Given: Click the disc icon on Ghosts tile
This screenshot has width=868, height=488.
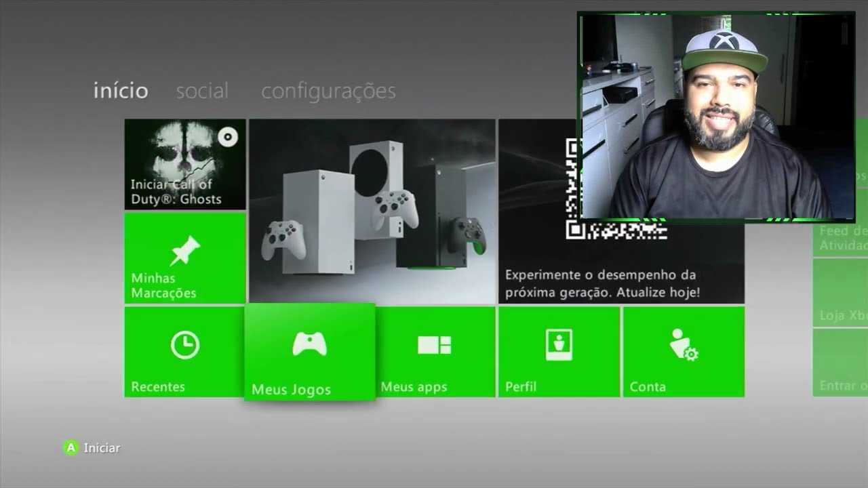Looking at the screenshot, I should [228, 138].
